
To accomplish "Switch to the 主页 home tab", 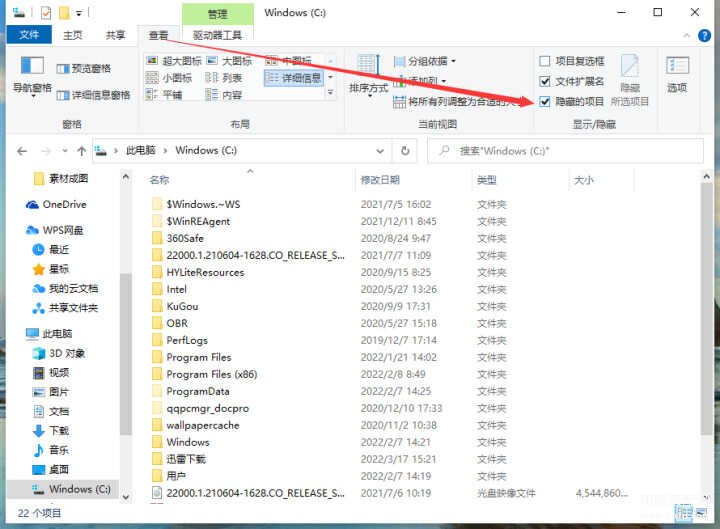I will 73,35.
